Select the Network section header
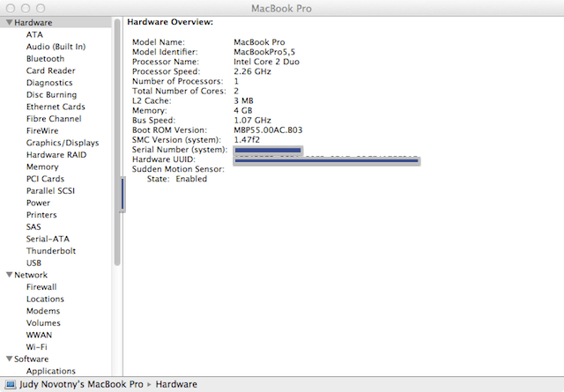 pyautogui.click(x=31, y=275)
